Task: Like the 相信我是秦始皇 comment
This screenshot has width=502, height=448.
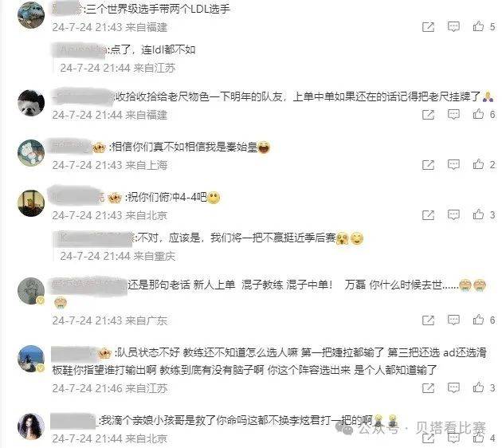Action: [478, 164]
